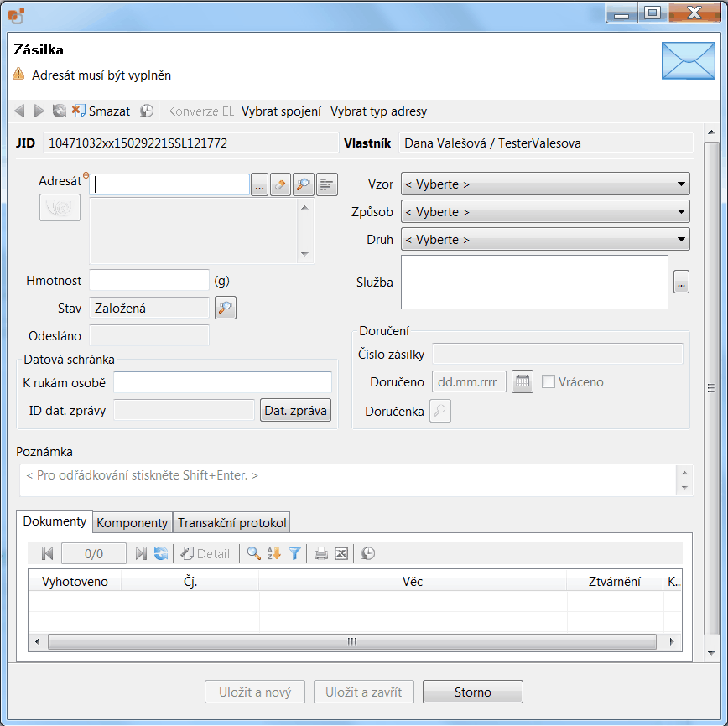
Task: Clear Adresát with eraser icon
Action: point(280,184)
